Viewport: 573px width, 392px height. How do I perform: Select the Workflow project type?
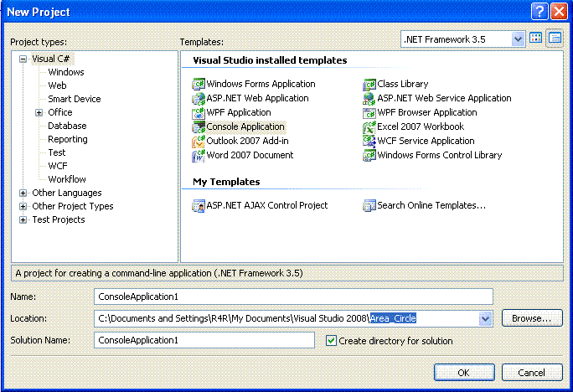tap(67, 179)
